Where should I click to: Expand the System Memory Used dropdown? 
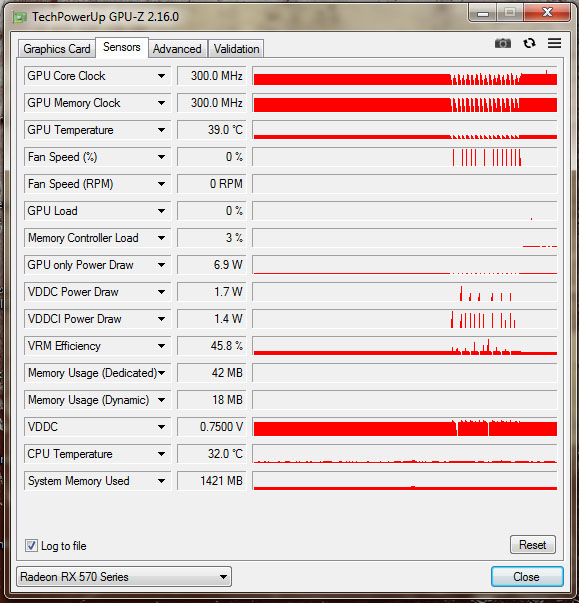(x=161, y=481)
